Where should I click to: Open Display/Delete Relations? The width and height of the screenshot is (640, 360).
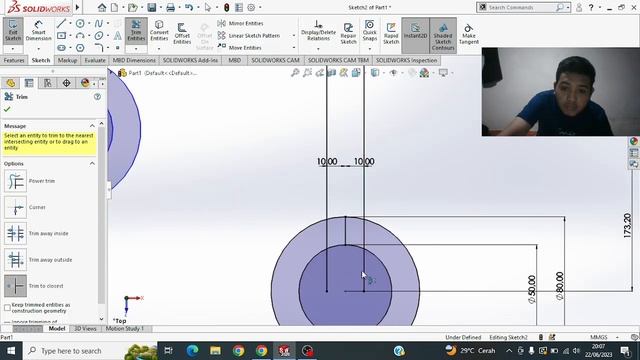pos(318,31)
